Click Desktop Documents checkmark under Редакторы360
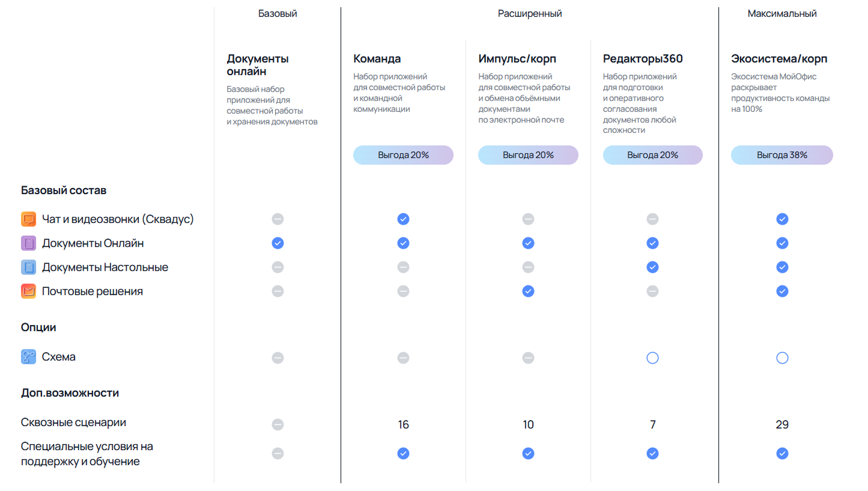The width and height of the screenshot is (868, 491). 652,267
